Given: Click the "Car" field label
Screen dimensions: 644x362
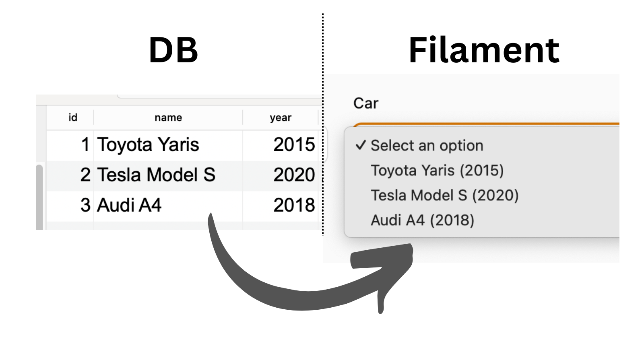Looking at the screenshot, I should tap(365, 103).
